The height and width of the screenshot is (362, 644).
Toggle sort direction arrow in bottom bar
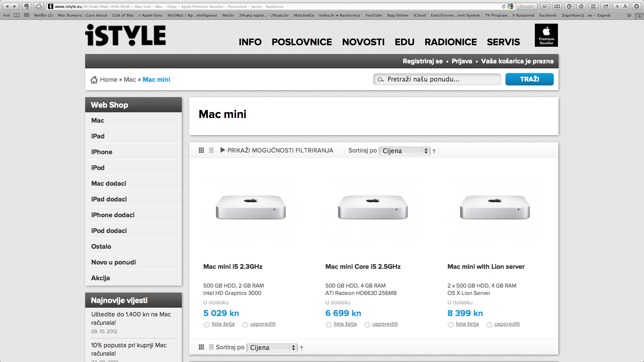click(302, 348)
